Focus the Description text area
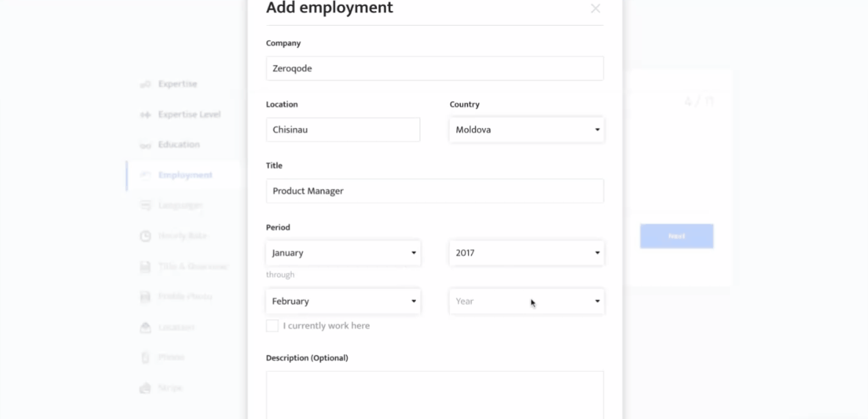 [x=434, y=395]
